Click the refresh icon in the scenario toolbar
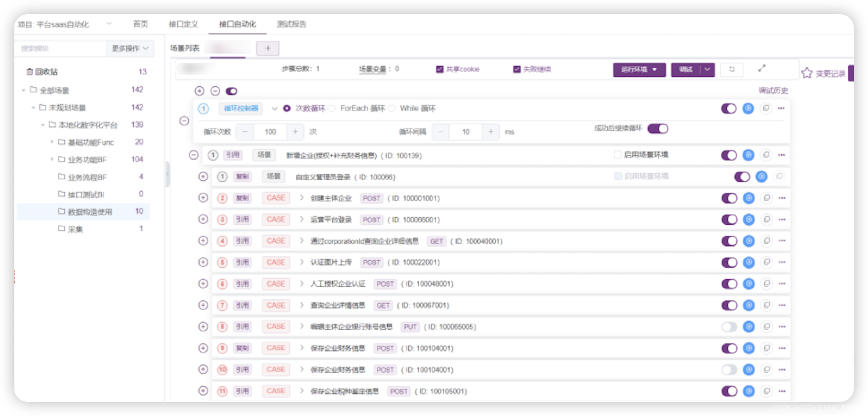Image resolution: width=868 pixels, height=416 pixels. [x=732, y=70]
